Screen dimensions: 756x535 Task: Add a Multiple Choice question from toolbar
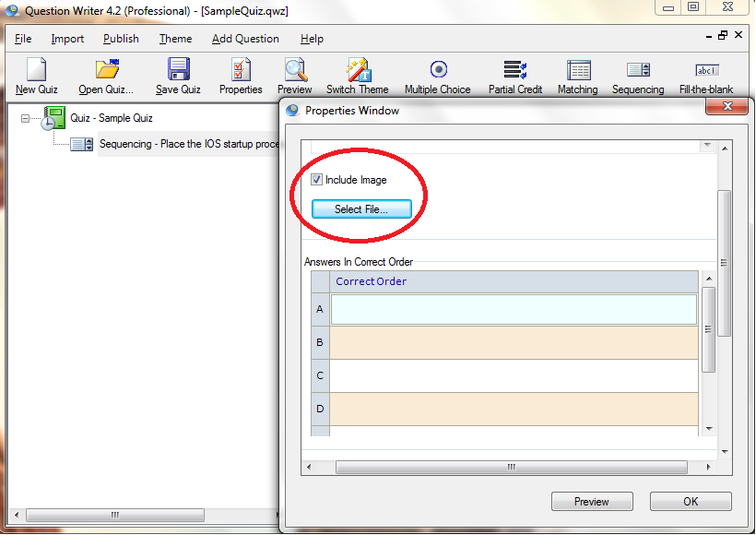coord(438,69)
